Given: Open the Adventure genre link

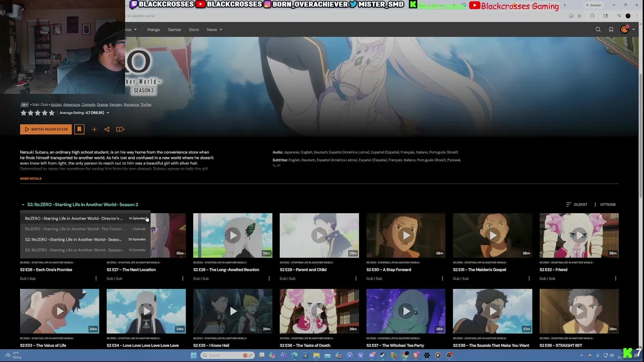Looking at the screenshot, I should tap(71, 105).
